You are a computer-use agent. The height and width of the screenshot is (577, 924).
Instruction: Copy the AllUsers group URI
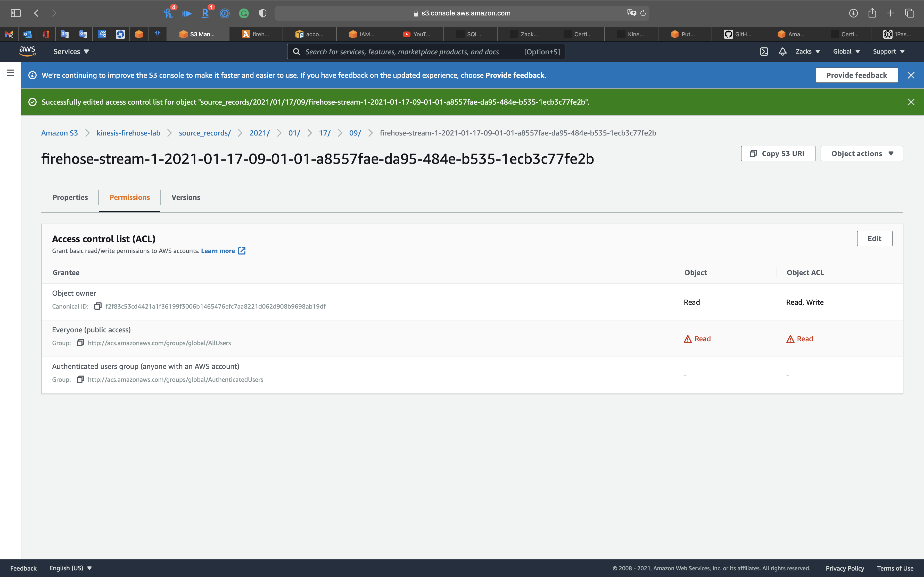[x=80, y=343]
